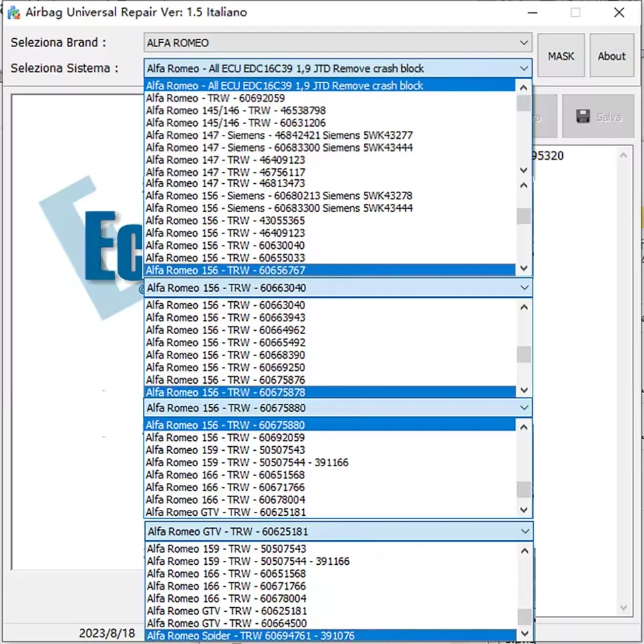Viewport: 644px width, 644px height.
Task: Select Alfa Romeo Spider - TRW 60694761 - 391076
Action: pos(331,635)
